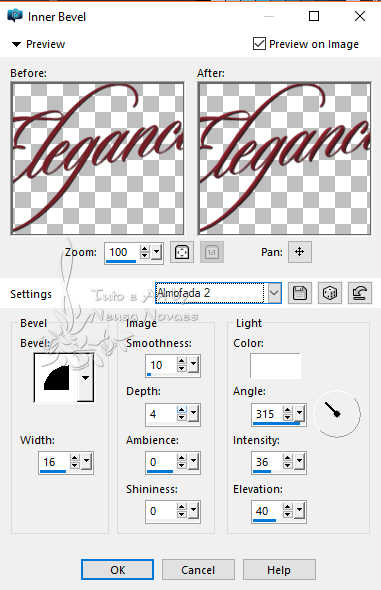Toggle the Preview on Image checkbox
Image resolution: width=381 pixels, height=590 pixels.
[259, 44]
